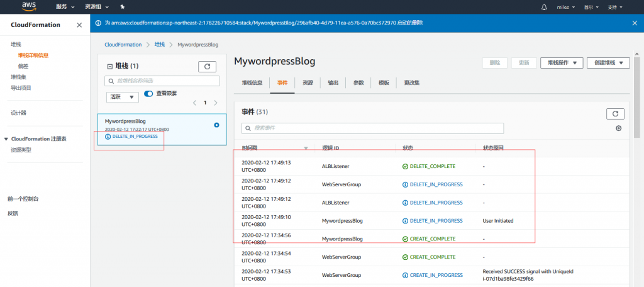Open Exports in side navigation
Image resolution: width=644 pixels, height=287 pixels.
point(21,87)
